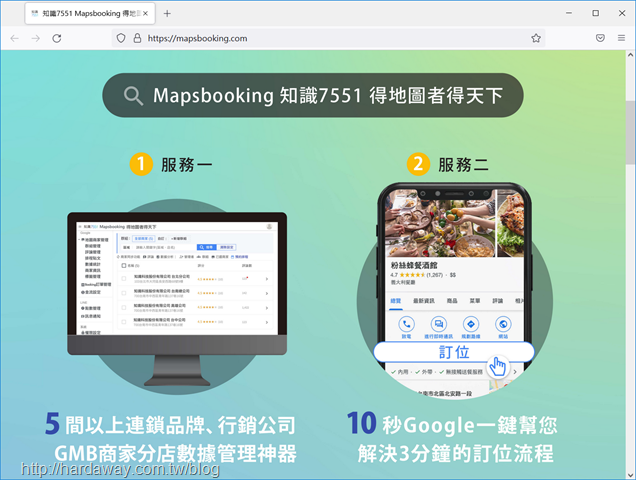The width and height of the screenshot is (636, 480).
Task: Open the Pocket save icon
Action: (x=600, y=38)
